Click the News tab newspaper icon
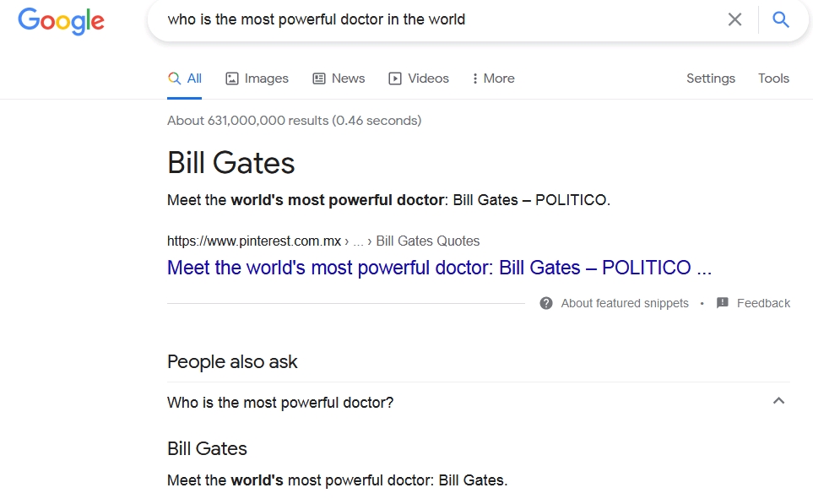 pos(319,79)
